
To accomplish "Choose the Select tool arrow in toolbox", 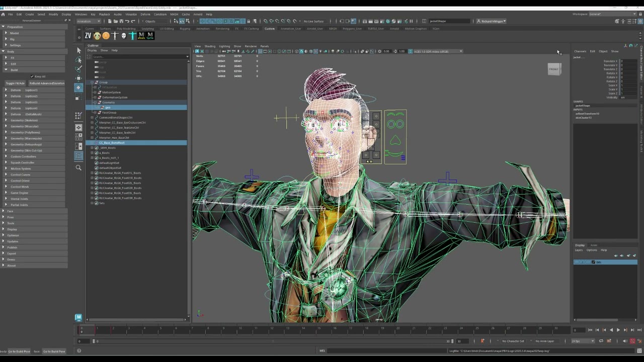I will [x=78, y=50].
